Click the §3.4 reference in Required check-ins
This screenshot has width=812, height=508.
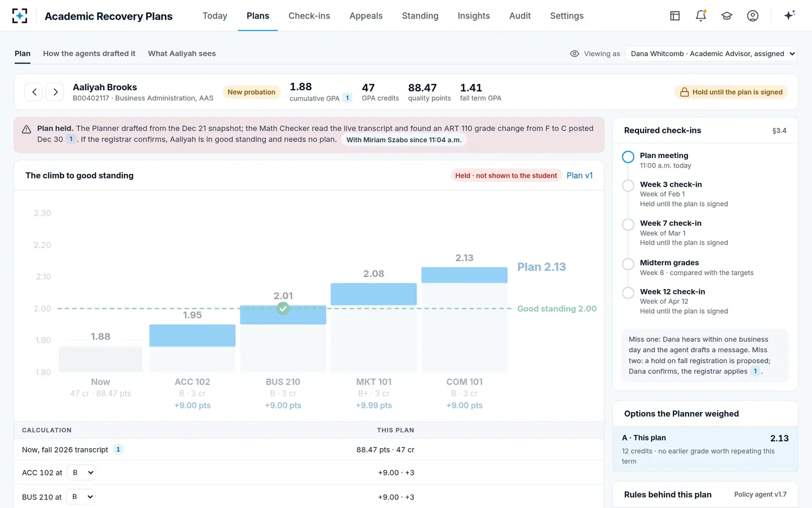click(x=779, y=130)
